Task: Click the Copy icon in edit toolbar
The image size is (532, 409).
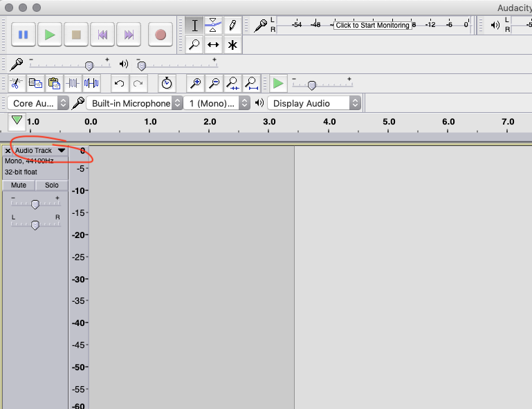Action: 35,83
